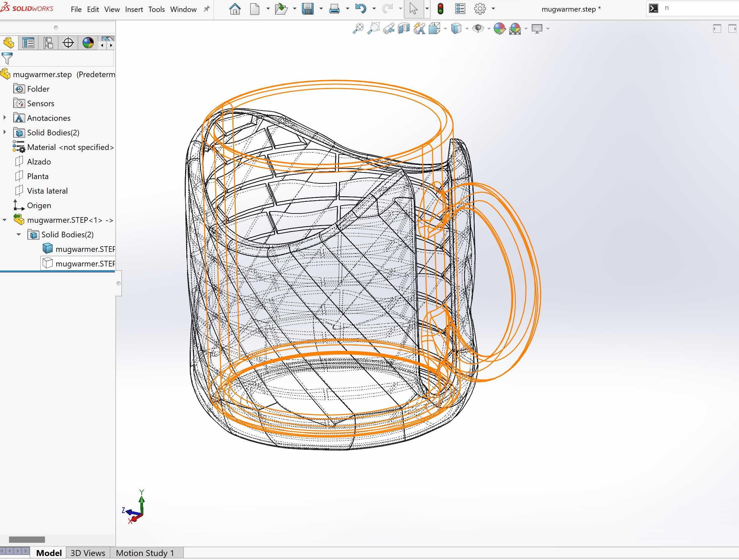Open the Display Style dropdown arrow
This screenshot has width=739, height=560.
pyautogui.click(x=467, y=29)
